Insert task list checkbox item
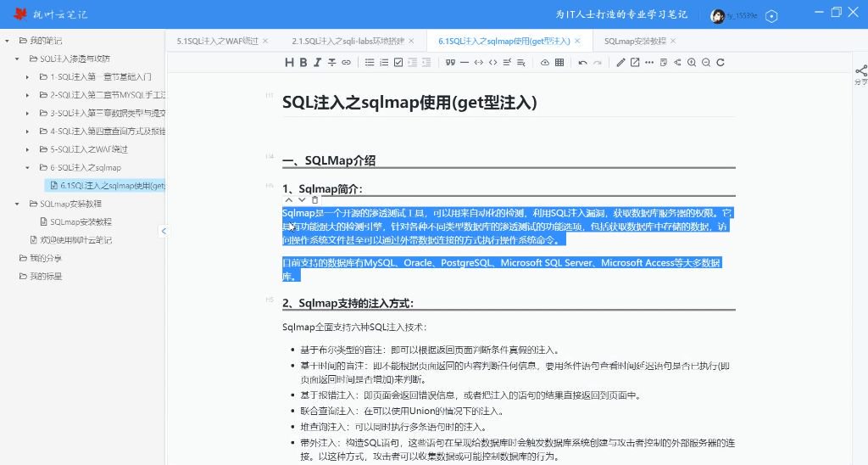The width and height of the screenshot is (868, 465). click(x=398, y=62)
